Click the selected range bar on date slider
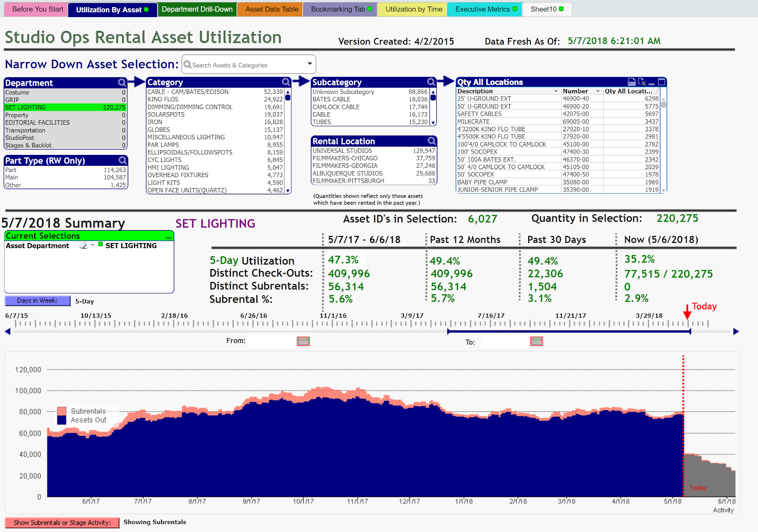Screen dimensions: 758x532 (568, 332)
